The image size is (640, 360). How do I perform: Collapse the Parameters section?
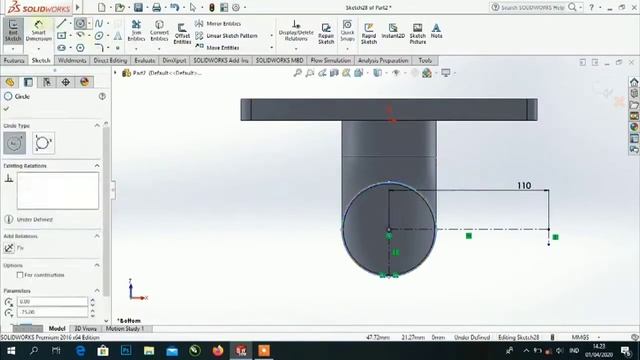(97, 291)
